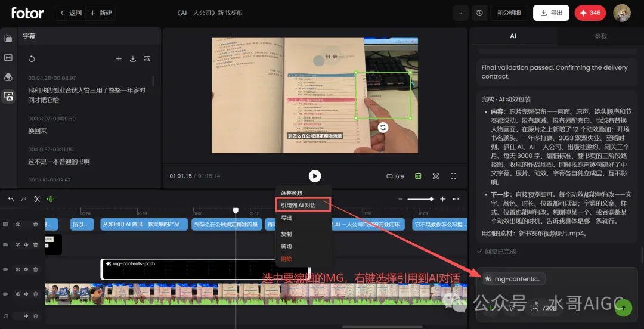Mute the main video track speaker
The width and height of the screenshot is (644, 329).
click(26, 294)
